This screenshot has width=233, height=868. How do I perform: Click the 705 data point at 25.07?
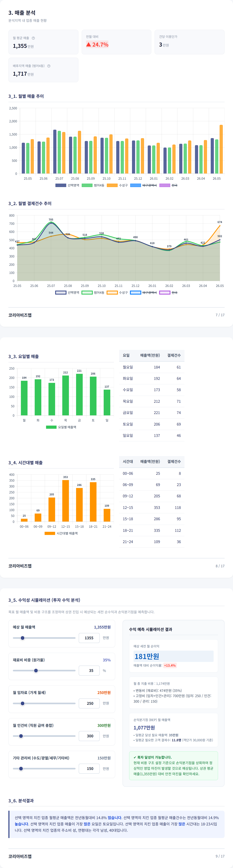point(51,223)
